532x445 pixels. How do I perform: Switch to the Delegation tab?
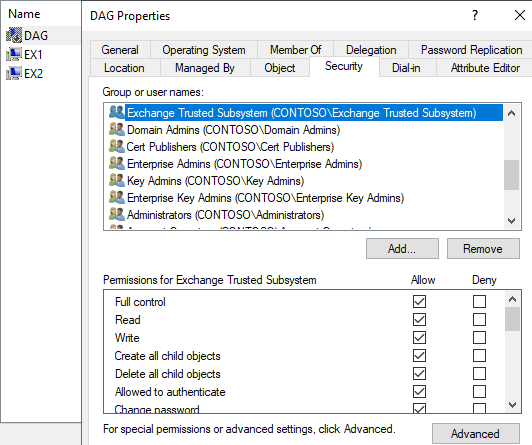coord(371,50)
